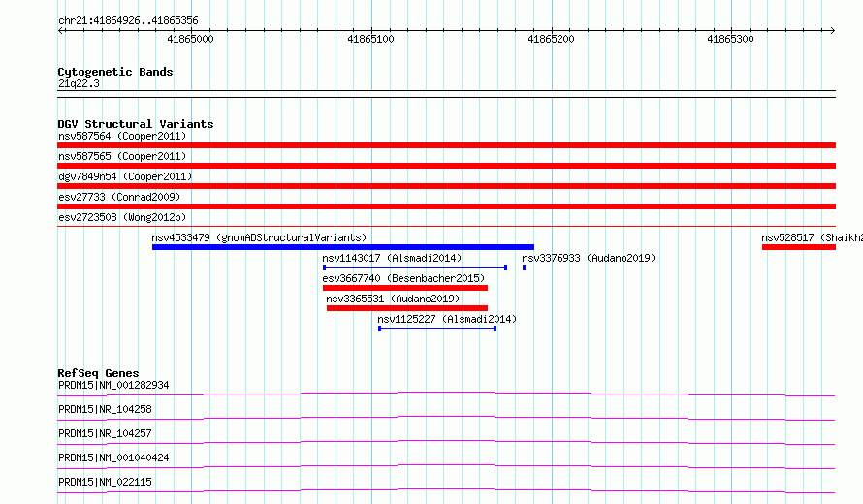Open PRDM15|NM_001040424 transcript label

coord(113,457)
